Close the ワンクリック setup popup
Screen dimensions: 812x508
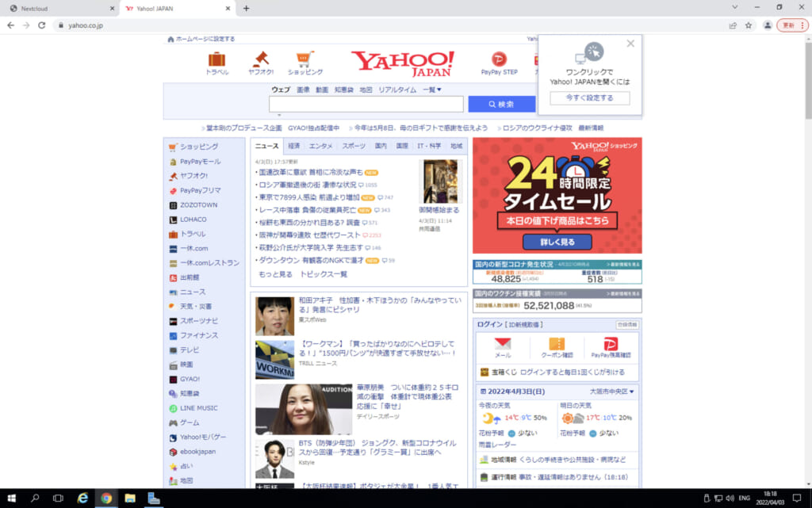tap(630, 44)
